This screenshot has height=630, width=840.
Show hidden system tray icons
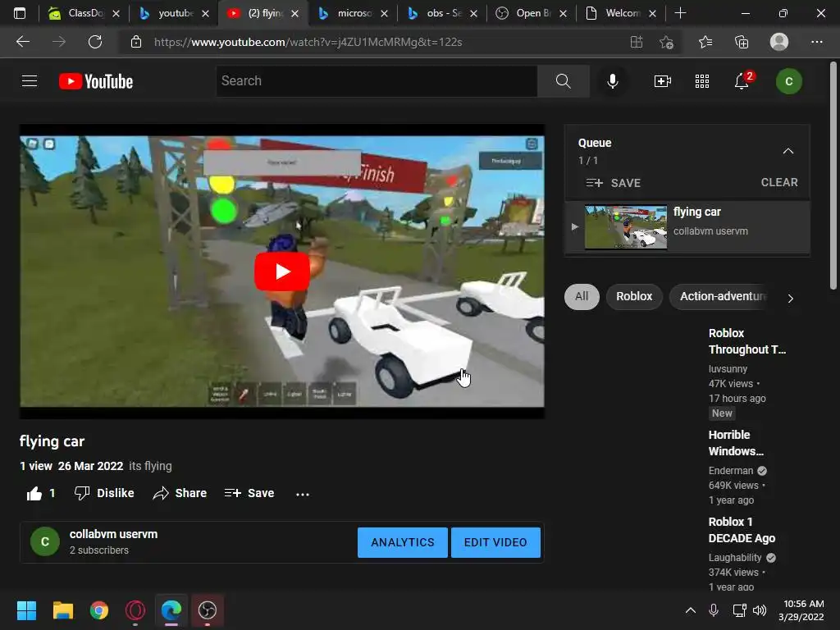click(x=691, y=610)
